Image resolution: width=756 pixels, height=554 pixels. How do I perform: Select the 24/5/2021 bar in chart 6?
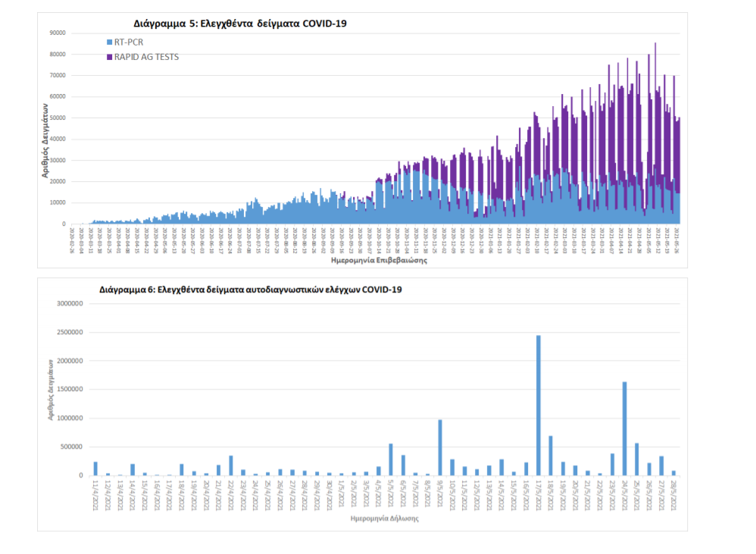point(624,428)
